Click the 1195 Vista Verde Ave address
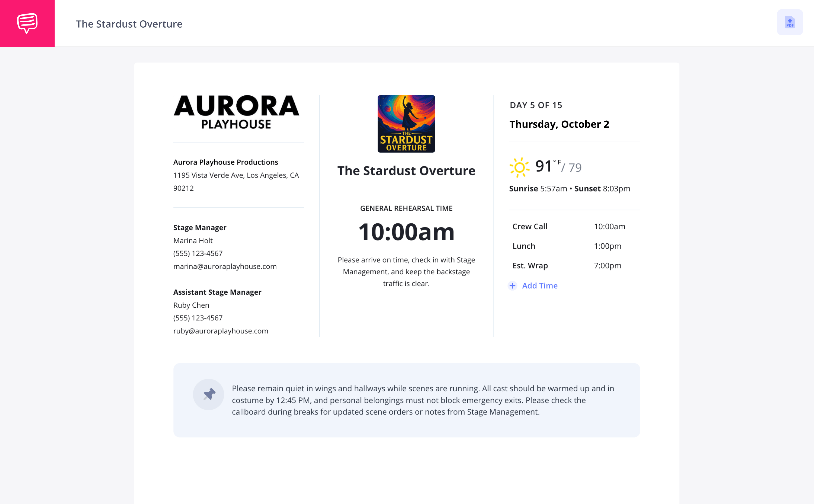The width and height of the screenshot is (814, 504). 236,182
